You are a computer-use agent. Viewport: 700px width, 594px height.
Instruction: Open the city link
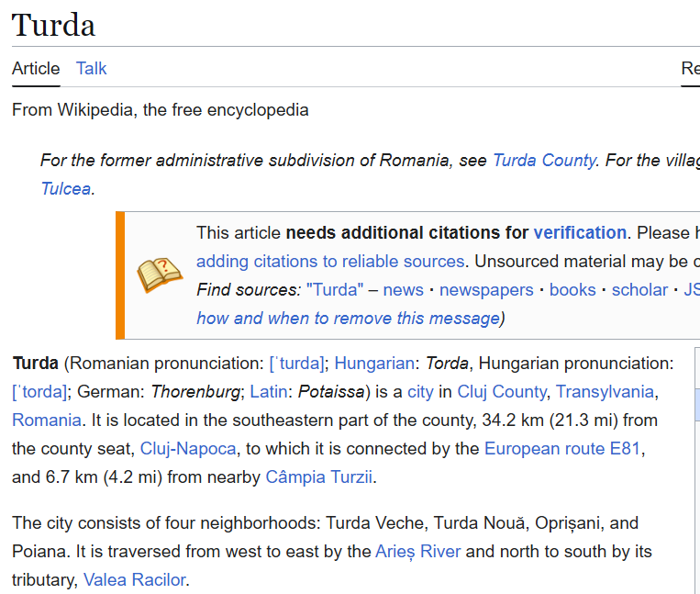tap(420, 392)
